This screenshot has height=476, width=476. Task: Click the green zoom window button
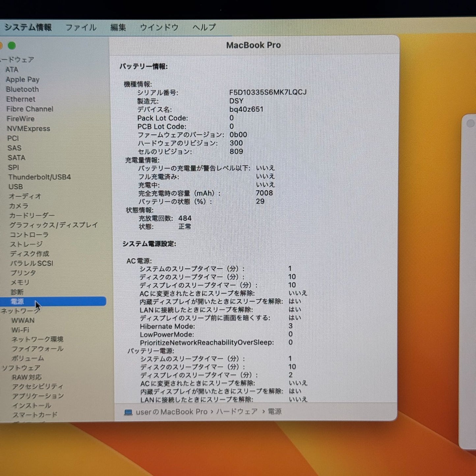click(12, 46)
